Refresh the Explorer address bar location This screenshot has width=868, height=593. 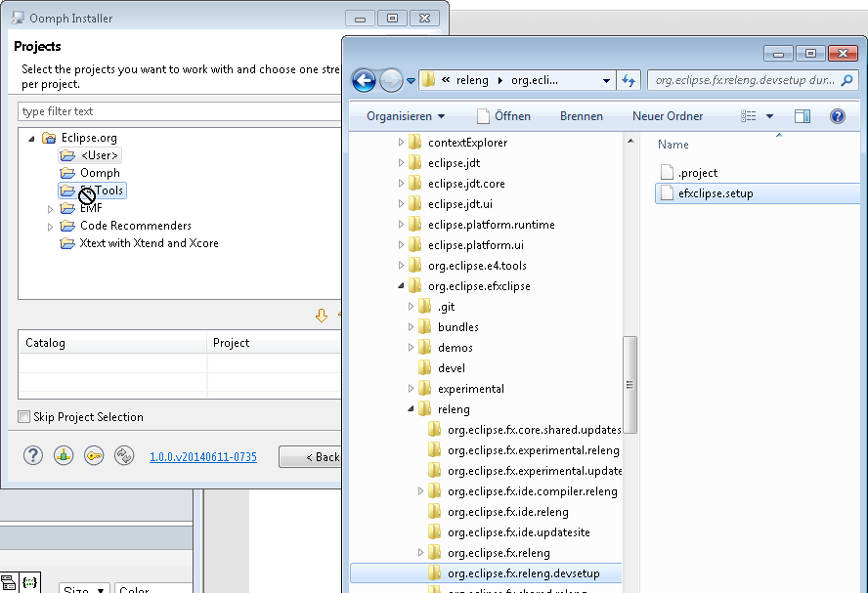tap(629, 81)
